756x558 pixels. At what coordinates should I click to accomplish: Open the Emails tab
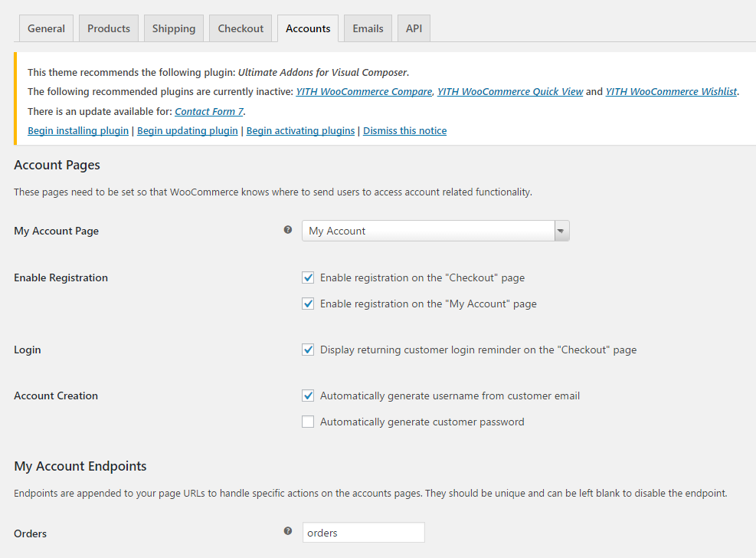tap(368, 28)
